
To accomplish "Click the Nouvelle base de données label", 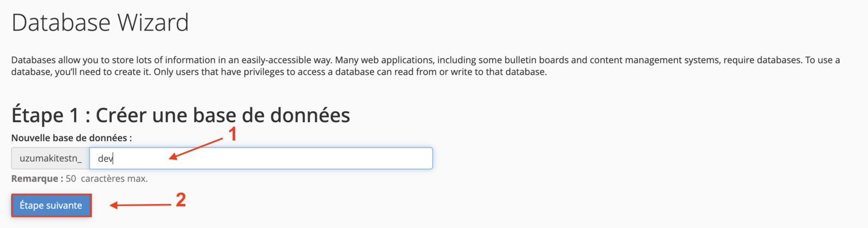I will coord(72,138).
